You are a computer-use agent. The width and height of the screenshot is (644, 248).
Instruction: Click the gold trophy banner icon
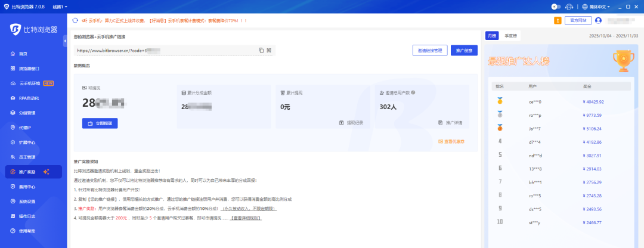(x=624, y=61)
